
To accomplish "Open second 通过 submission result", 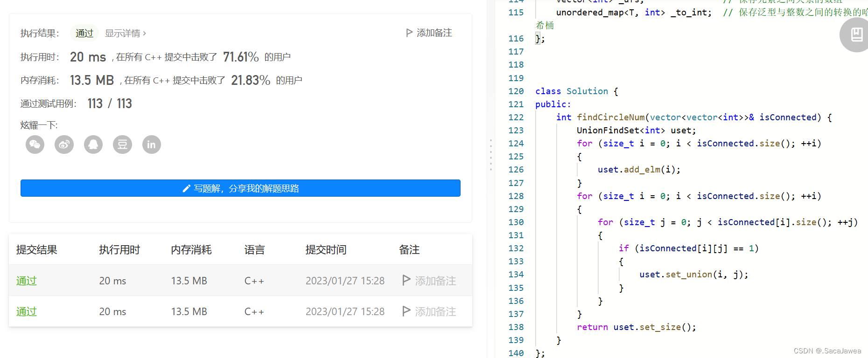I will [x=27, y=311].
